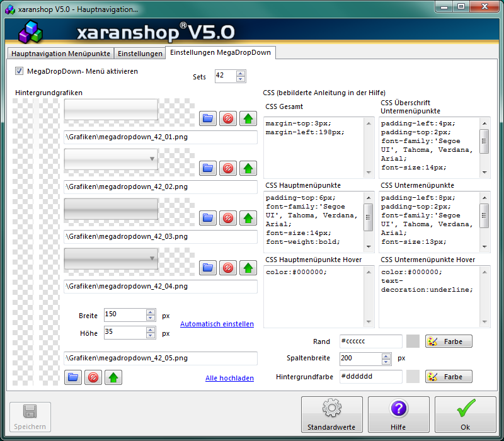
Task: Switch to Einstellungen tab
Action: 140,54
